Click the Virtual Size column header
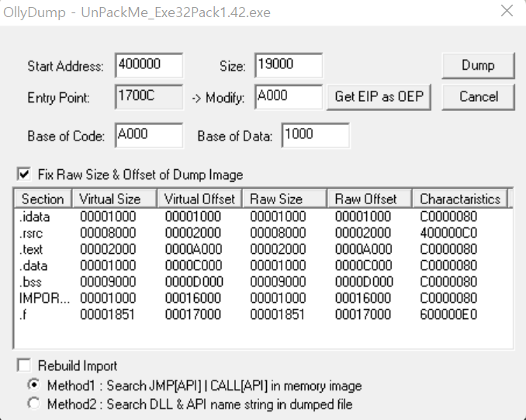 tap(114, 199)
